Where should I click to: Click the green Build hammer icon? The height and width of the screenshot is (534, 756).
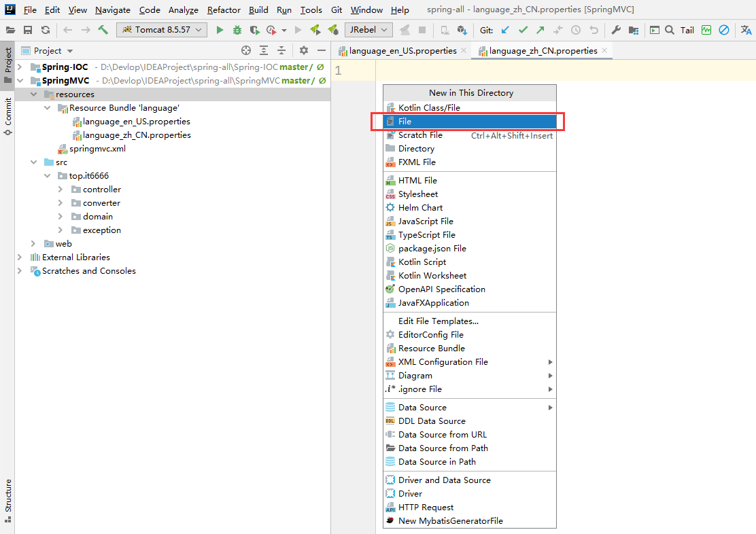[x=103, y=30]
